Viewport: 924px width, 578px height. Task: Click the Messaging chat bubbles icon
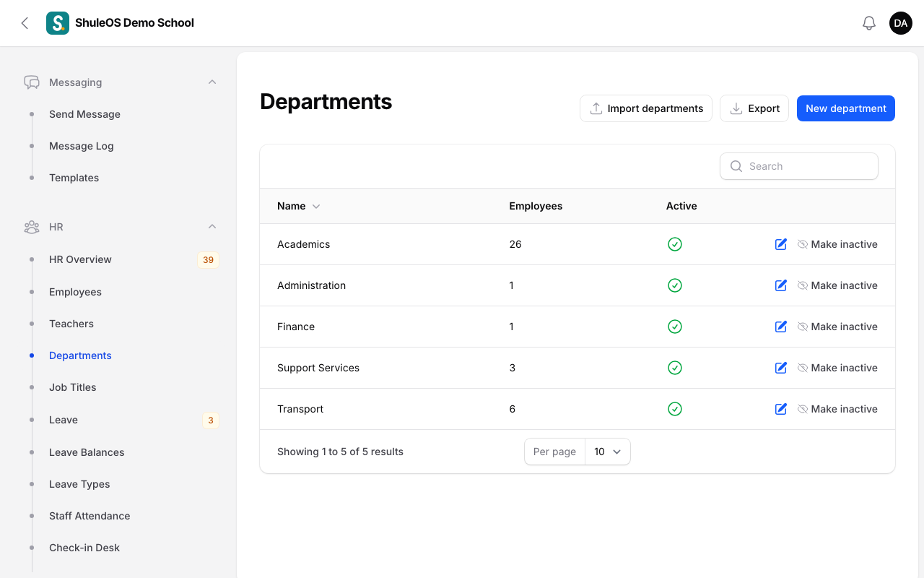pyautogui.click(x=32, y=82)
